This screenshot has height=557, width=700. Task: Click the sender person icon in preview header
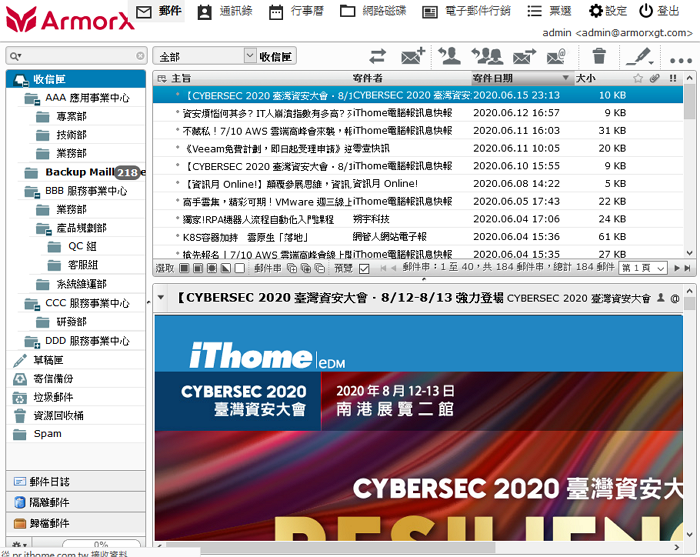point(661,298)
